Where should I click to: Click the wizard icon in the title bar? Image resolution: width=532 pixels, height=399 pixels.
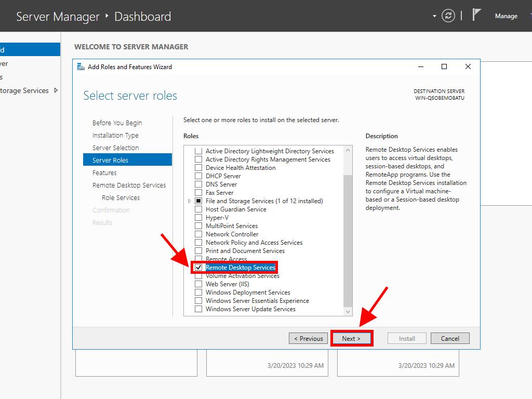point(81,67)
